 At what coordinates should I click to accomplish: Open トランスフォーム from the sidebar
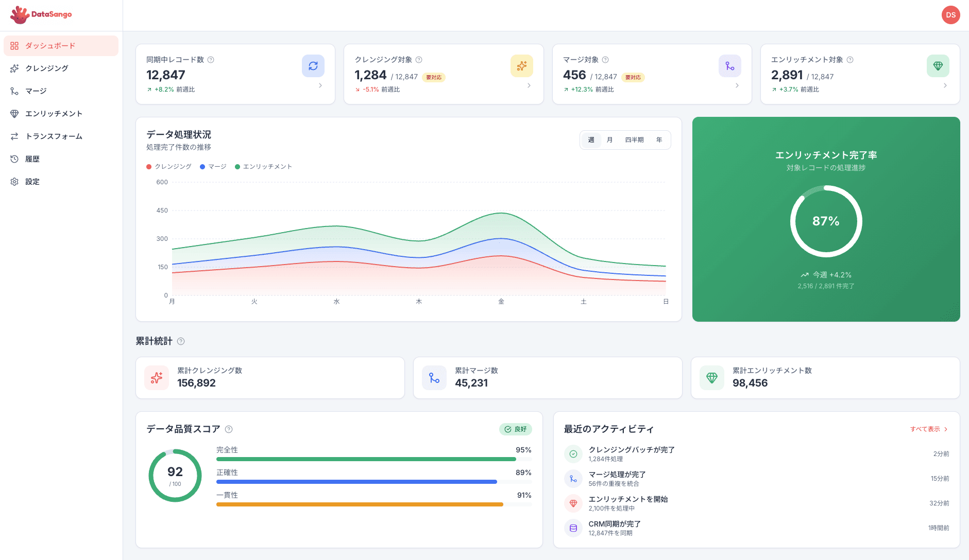tap(54, 136)
